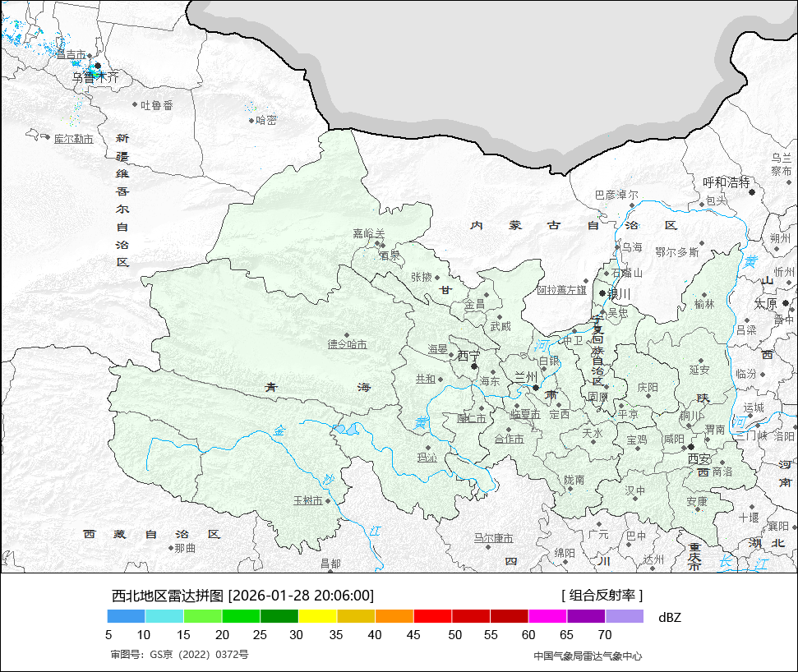Click the 吴忠 city label
798x672 pixels.
618,313
